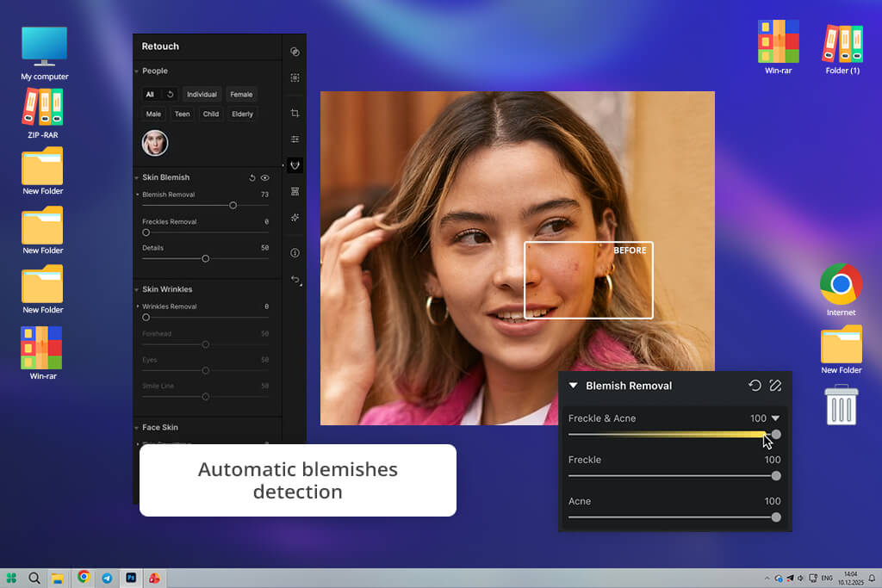Open Folder (1) desktop icon

[x=842, y=49]
